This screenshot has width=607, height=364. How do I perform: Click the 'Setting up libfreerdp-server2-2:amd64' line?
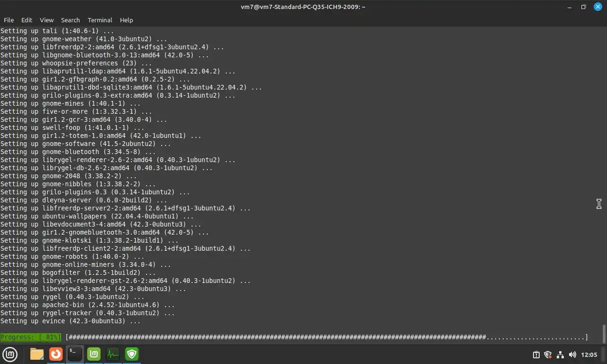125,208
